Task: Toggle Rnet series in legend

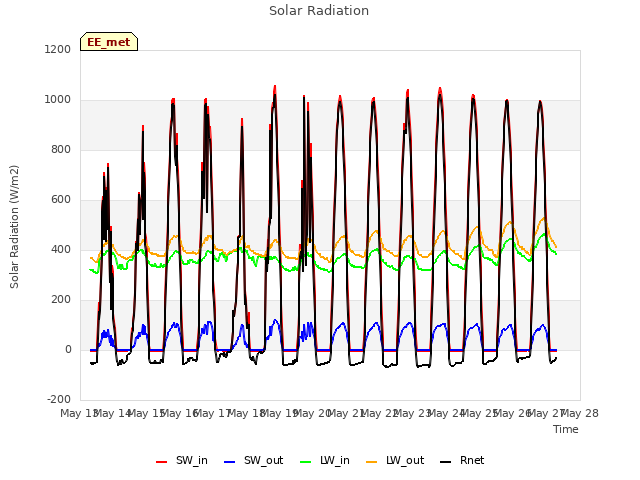Action: (462, 460)
